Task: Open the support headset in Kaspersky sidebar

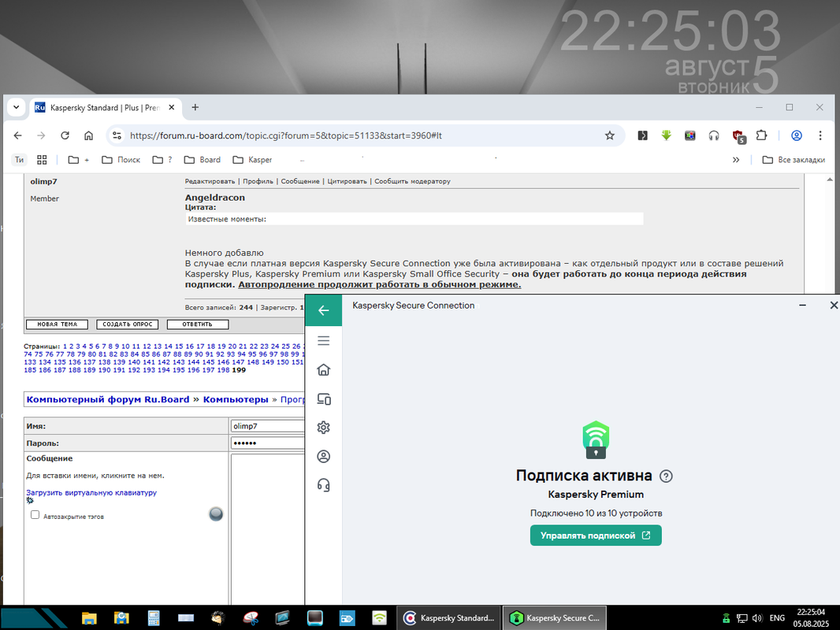Action: tap(324, 485)
